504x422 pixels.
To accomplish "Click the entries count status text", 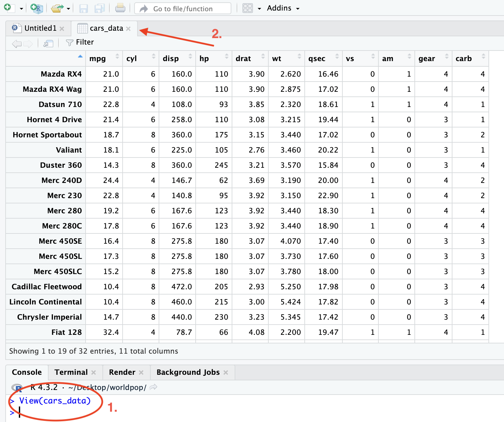I will [94, 351].
